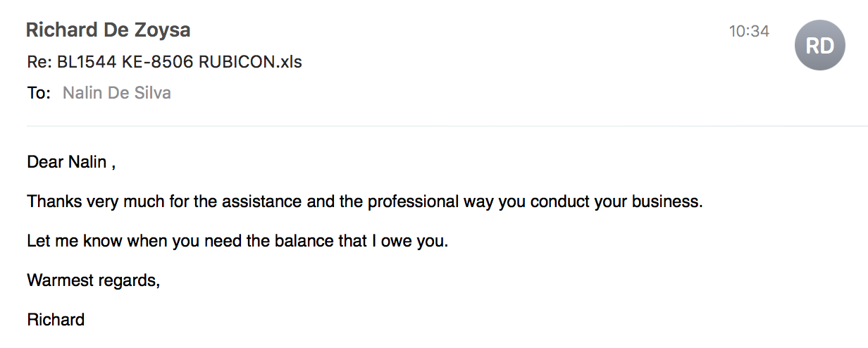The width and height of the screenshot is (868, 348).
Task: Click the recipient Nalin De Silva
Action: [x=117, y=93]
